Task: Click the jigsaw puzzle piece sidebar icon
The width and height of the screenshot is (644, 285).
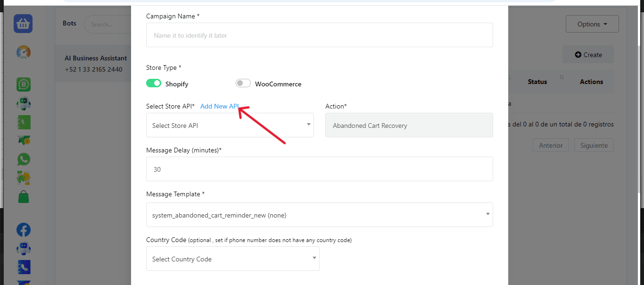Action: (23, 178)
